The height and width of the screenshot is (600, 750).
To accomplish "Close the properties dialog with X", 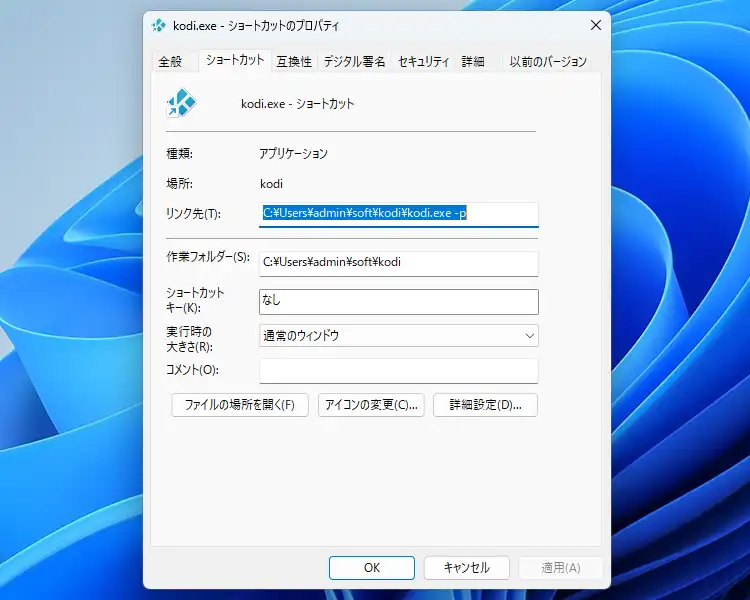I will tap(596, 25).
